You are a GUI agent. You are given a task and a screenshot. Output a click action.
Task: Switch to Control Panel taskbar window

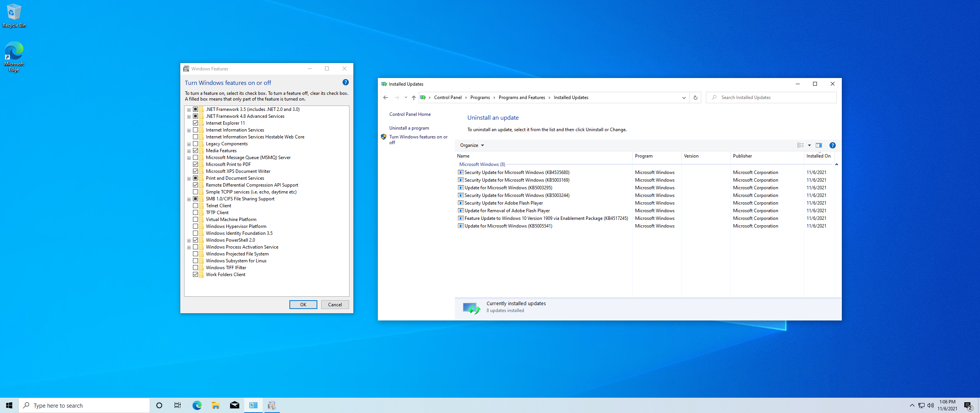click(253, 405)
